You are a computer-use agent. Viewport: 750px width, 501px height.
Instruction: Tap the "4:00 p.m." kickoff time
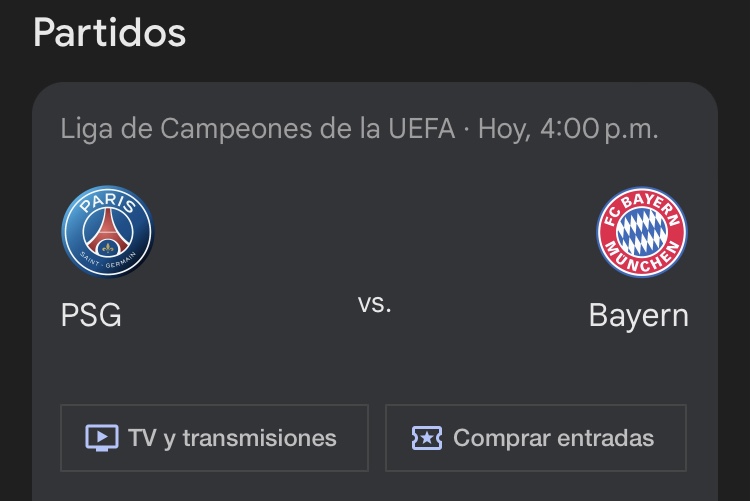599,129
